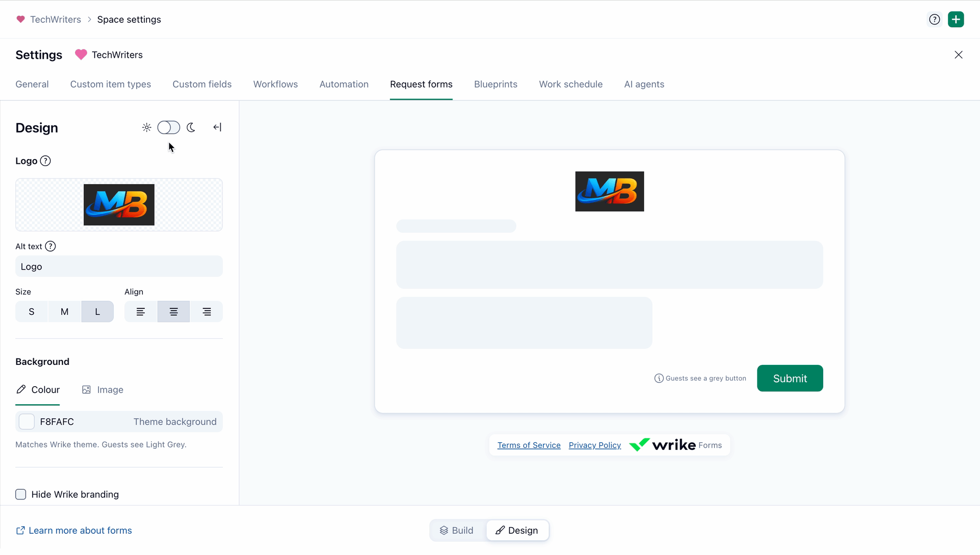Screen dimensions: 980x555
Task: Click the uploaded MB logo thumbnail
Action: click(119, 205)
